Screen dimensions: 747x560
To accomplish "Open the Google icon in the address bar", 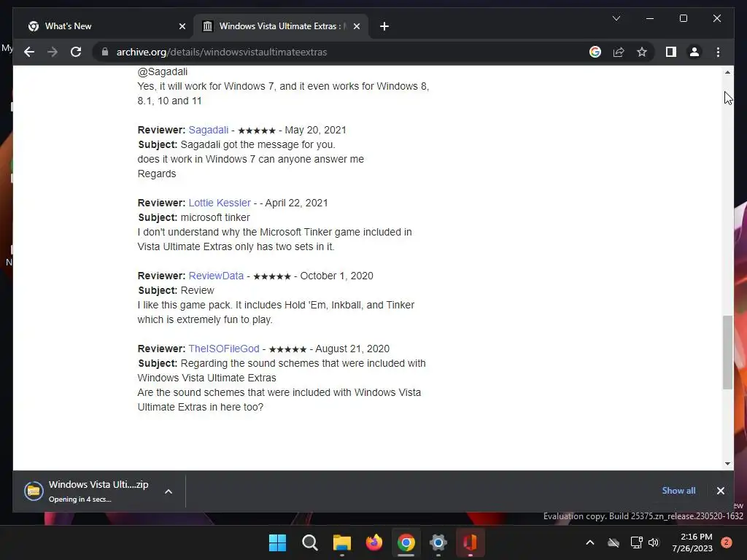I will pos(595,52).
